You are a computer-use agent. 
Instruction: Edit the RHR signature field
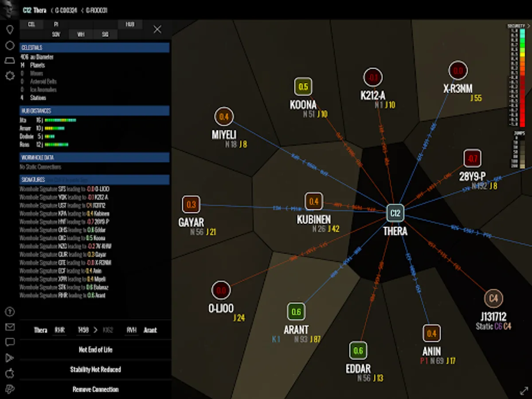[x=60, y=330]
